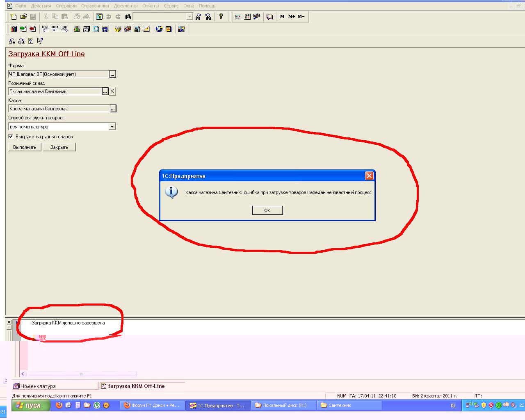Open the Calendar toolbar icon
Viewport: 525px width, 420px height.
click(247, 17)
